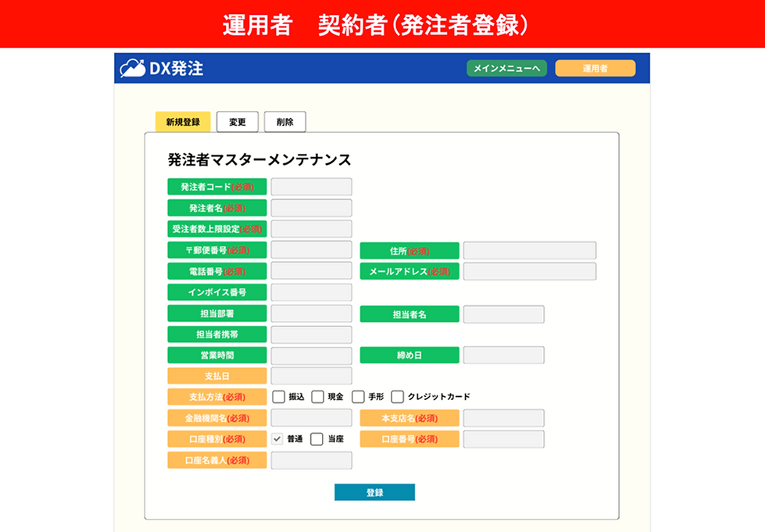This screenshot has width=765, height=532.
Task: Click the 発注者マスターメンテナンス heading text
Action: [x=259, y=160]
